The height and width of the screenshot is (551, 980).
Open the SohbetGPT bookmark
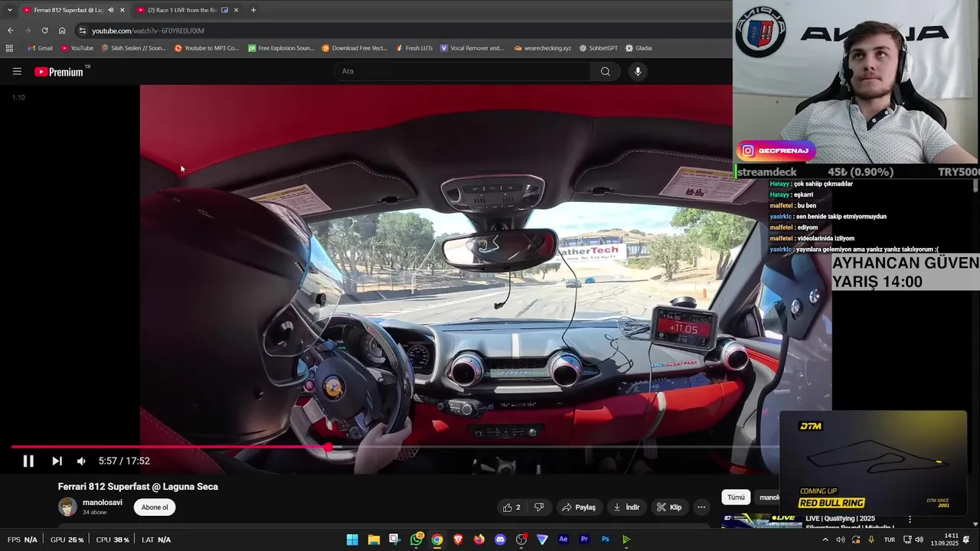(x=598, y=47)
